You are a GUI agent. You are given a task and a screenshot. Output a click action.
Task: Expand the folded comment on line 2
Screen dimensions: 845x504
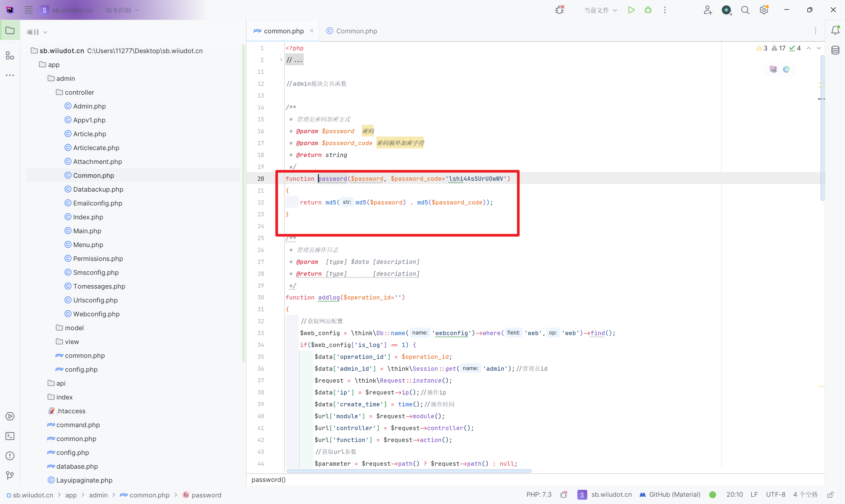pyautogui.click(x=281, y=60)
